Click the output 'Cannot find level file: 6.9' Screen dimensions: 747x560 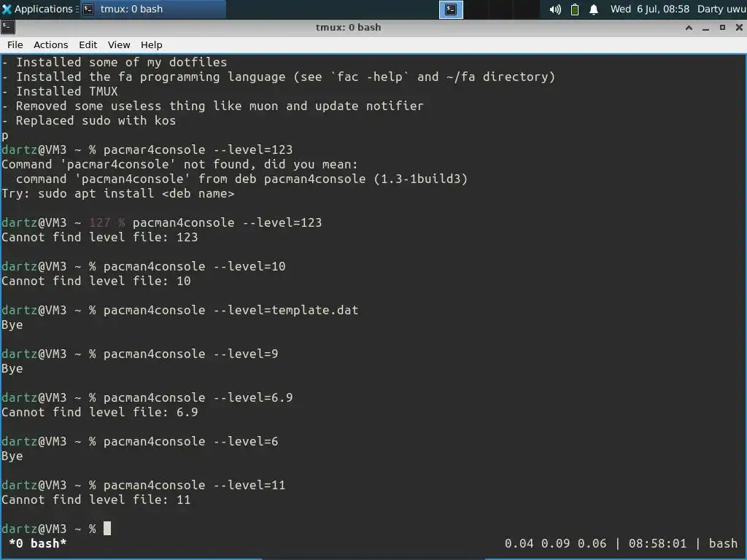tap(99, 412)
